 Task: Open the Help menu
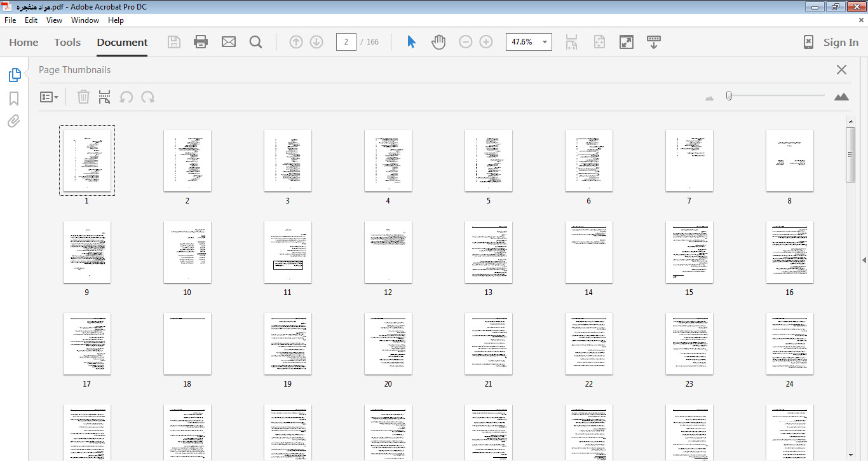116,20
